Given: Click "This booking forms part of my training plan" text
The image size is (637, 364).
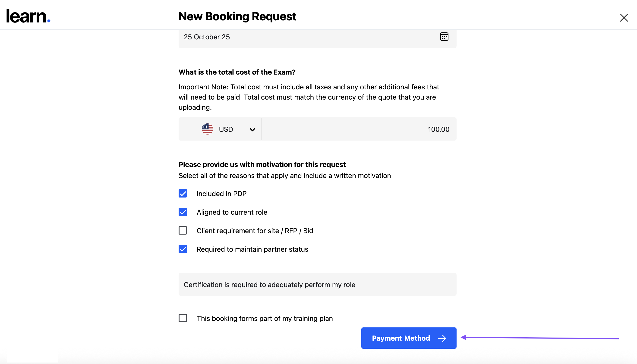Looking at the screenshot, I should click(264, 319).
